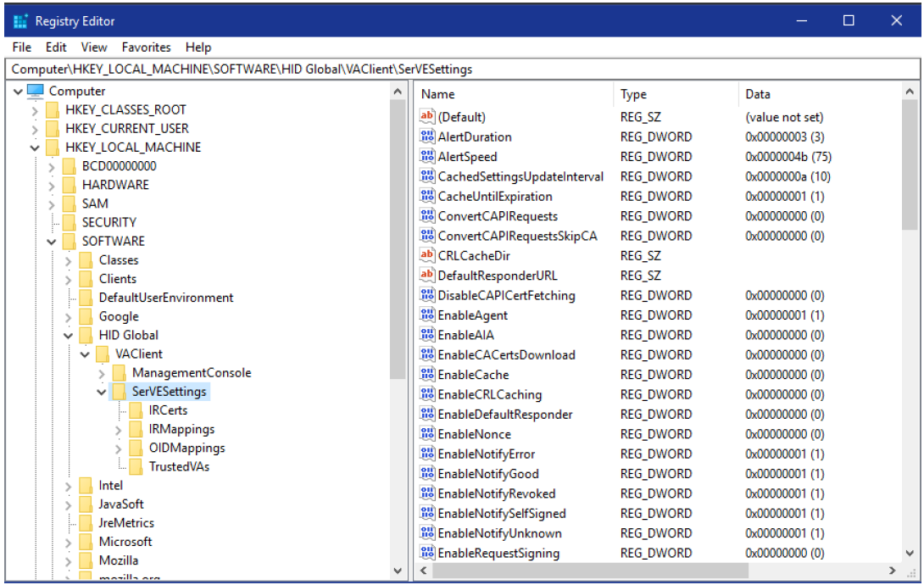Click the REG_DWORD icon beside AlertDuration
Screen dimensions: 924x585
(x=426, y=136)
